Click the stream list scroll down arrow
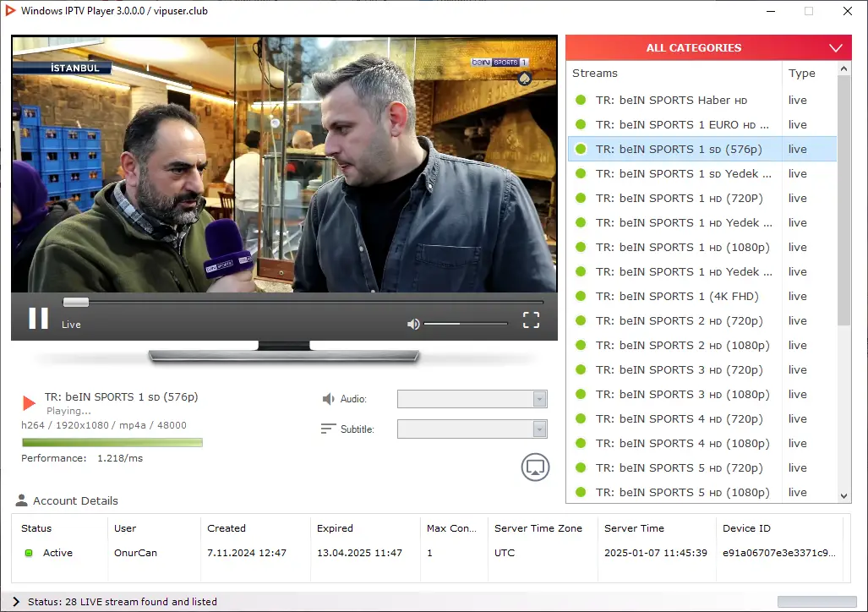The width and height of the screenshot is (868, 612). pos(843,496)
